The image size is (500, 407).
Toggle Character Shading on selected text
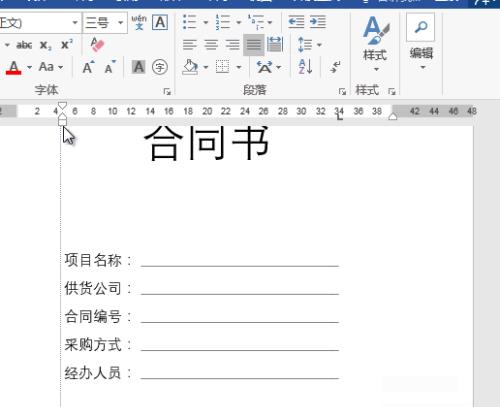[138, 67]
